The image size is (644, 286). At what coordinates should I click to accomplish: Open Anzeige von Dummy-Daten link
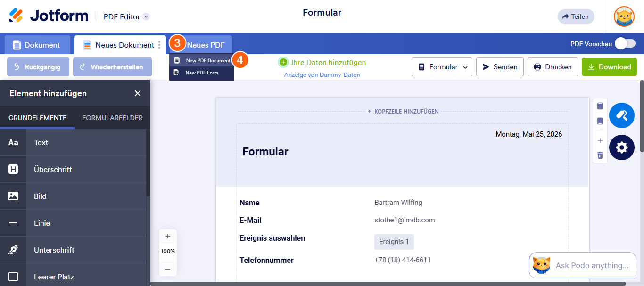322,75
